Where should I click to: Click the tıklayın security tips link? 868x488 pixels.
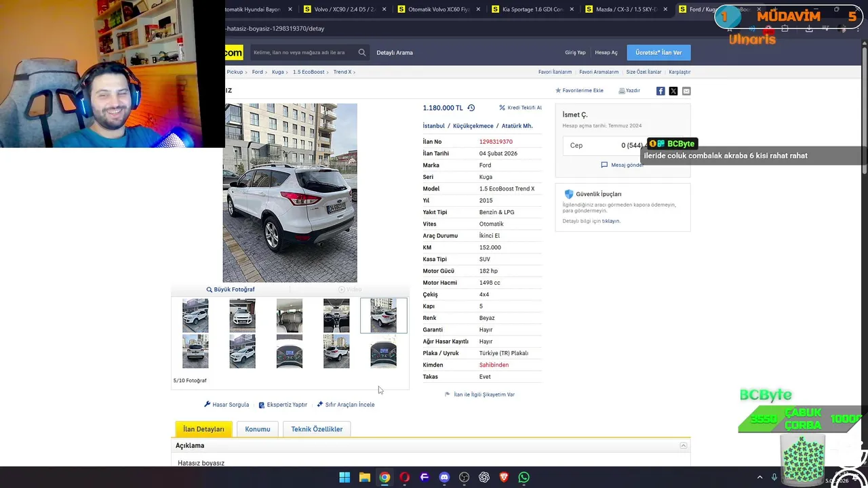[x=610, y=221]
